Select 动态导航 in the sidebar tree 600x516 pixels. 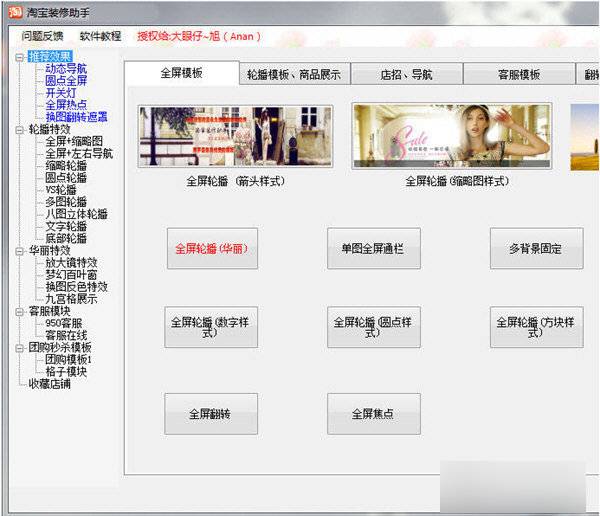click(x=66, y=69)
